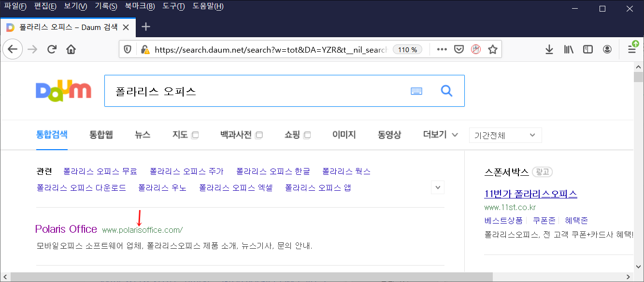The height and width of the screenshot is (282, 644).
Task: Open the on-screen keyboard in search box
Action: click(x=416, y=91)
